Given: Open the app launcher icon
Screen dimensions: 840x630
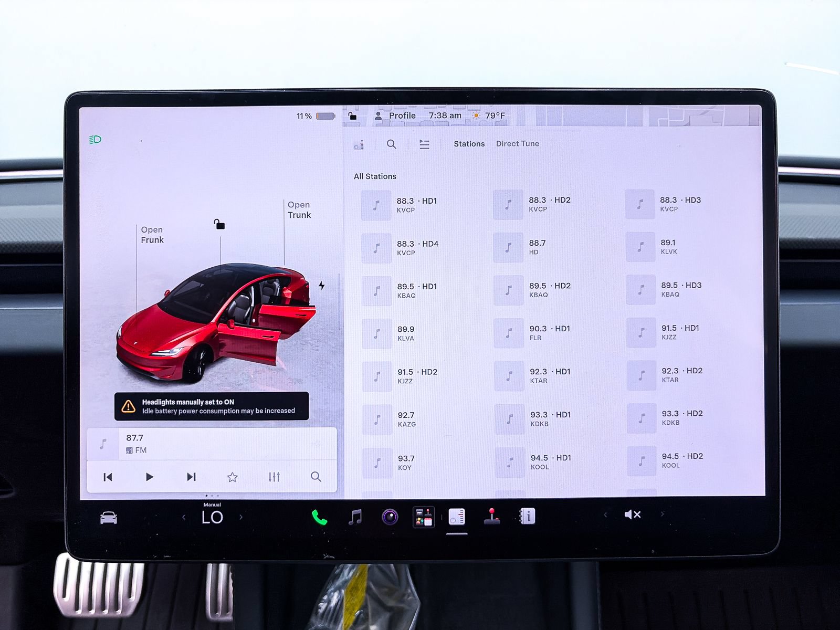Looking at the screenshot, I should [x=424, y=517].
